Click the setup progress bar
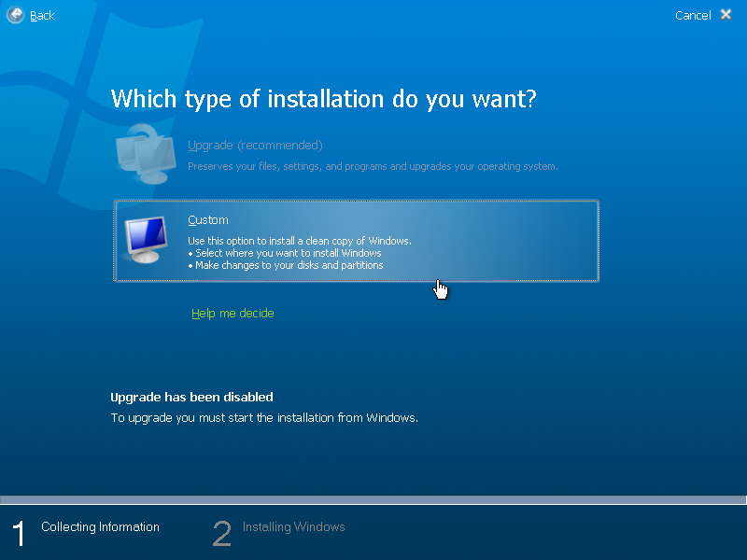The height and width of the screenshot is (560, 747). point(373,500)
